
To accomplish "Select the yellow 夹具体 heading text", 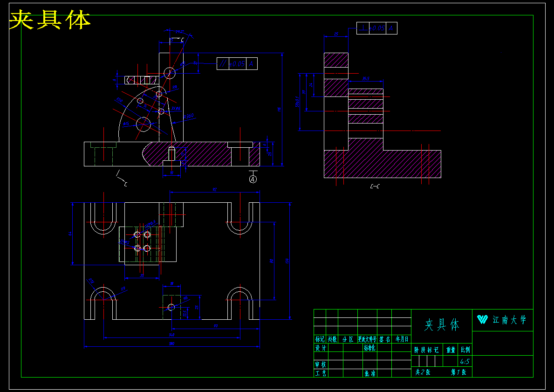I will pos(49,20).
